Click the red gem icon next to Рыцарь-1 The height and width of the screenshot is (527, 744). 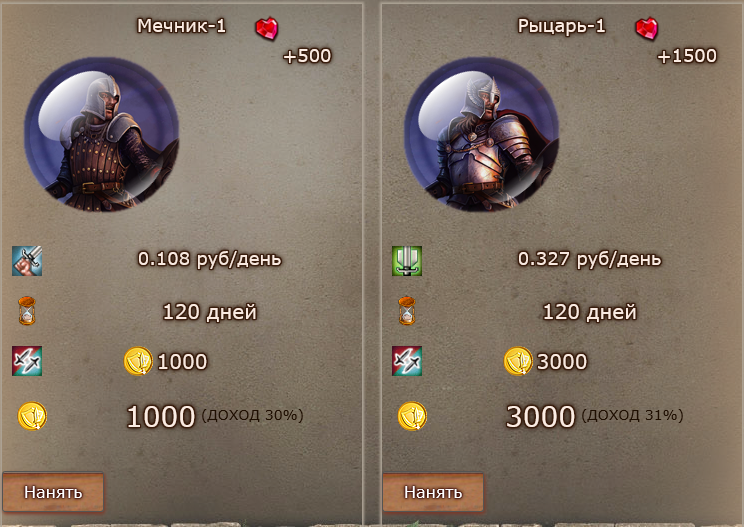[647, 29]
